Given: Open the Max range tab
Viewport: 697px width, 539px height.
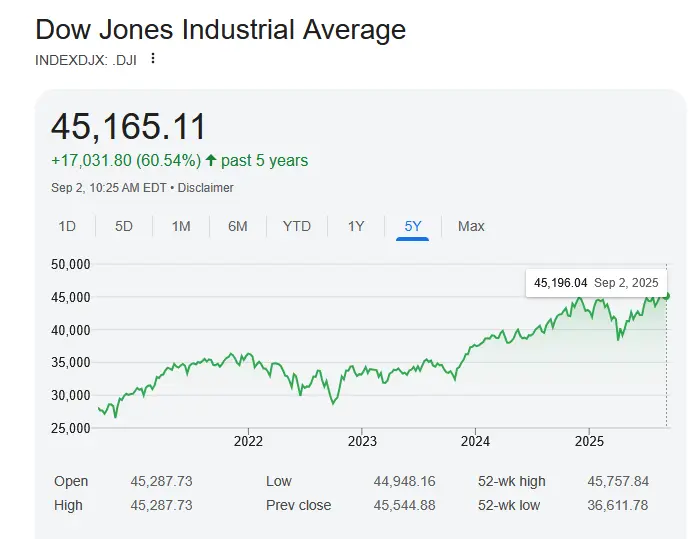Looking at the screenshot, I should coord(471,226).
